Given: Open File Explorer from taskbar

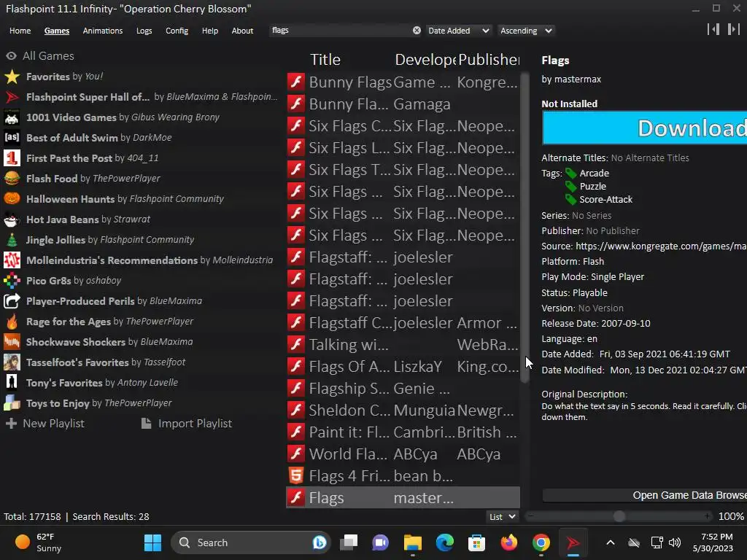Looking at the screenshot, I should [x=413, y=542].
